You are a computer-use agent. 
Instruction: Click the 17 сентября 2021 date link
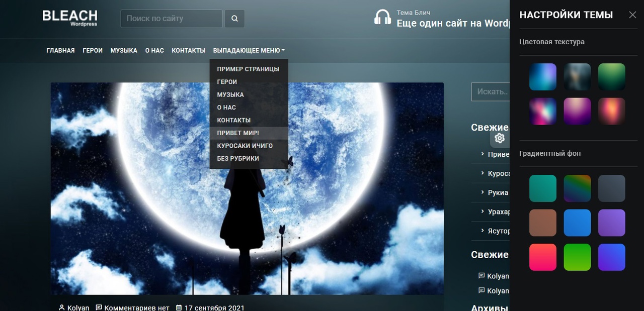pos(214,307)
